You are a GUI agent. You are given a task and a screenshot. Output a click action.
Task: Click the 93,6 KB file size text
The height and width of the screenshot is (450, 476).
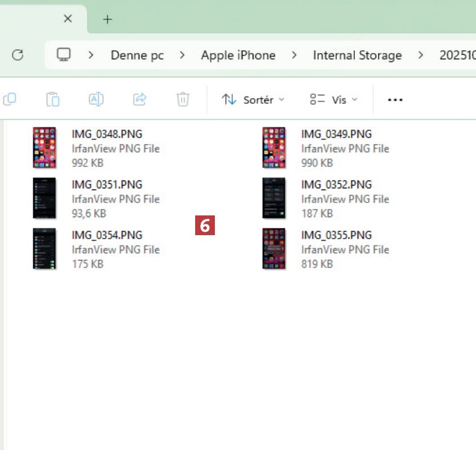pyautogui.click(x=89, y=213)
